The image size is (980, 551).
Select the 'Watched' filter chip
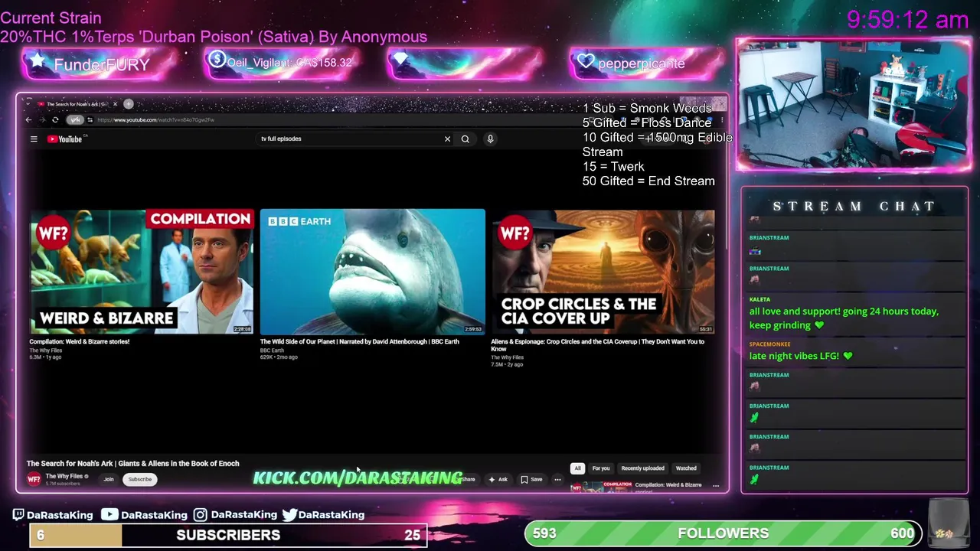click(686, 468)
